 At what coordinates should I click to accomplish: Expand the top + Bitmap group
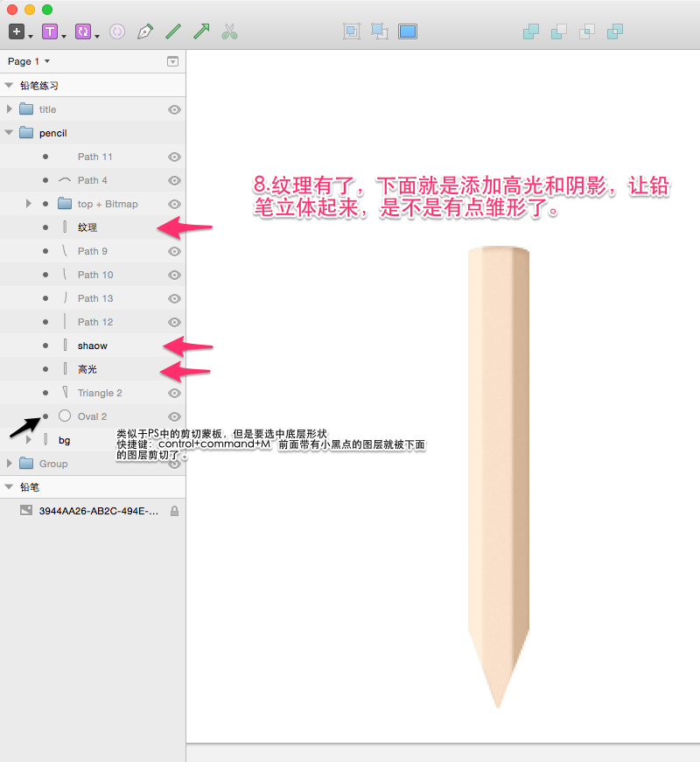(x=28, y=203)
